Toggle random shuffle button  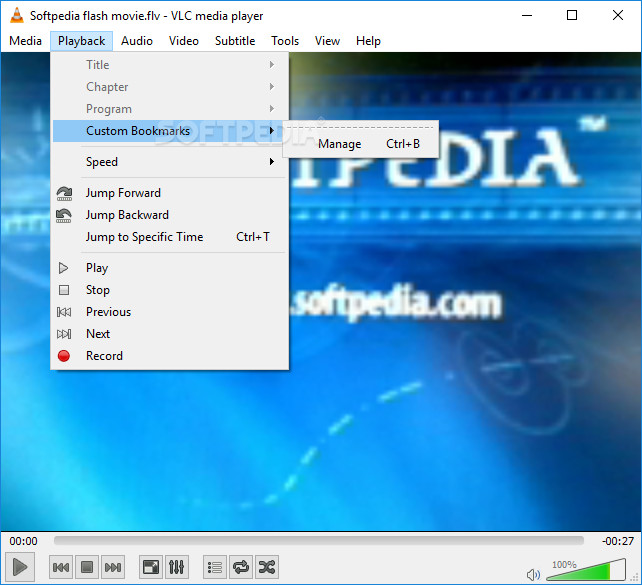click(267, 567)
